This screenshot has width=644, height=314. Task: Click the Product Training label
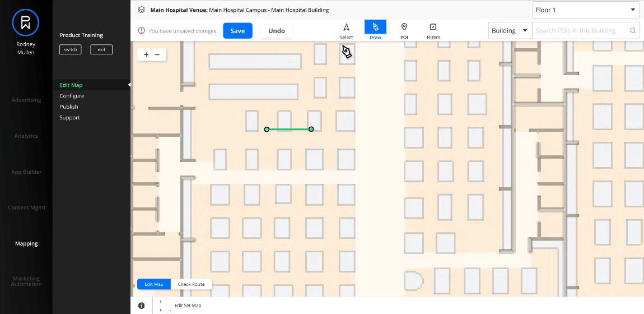pyautogui.click(x=81, y=35)
